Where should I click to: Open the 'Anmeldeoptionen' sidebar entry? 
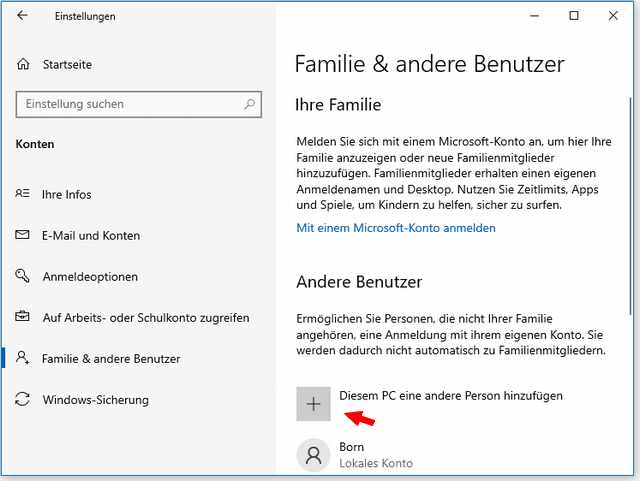(90, 277)
